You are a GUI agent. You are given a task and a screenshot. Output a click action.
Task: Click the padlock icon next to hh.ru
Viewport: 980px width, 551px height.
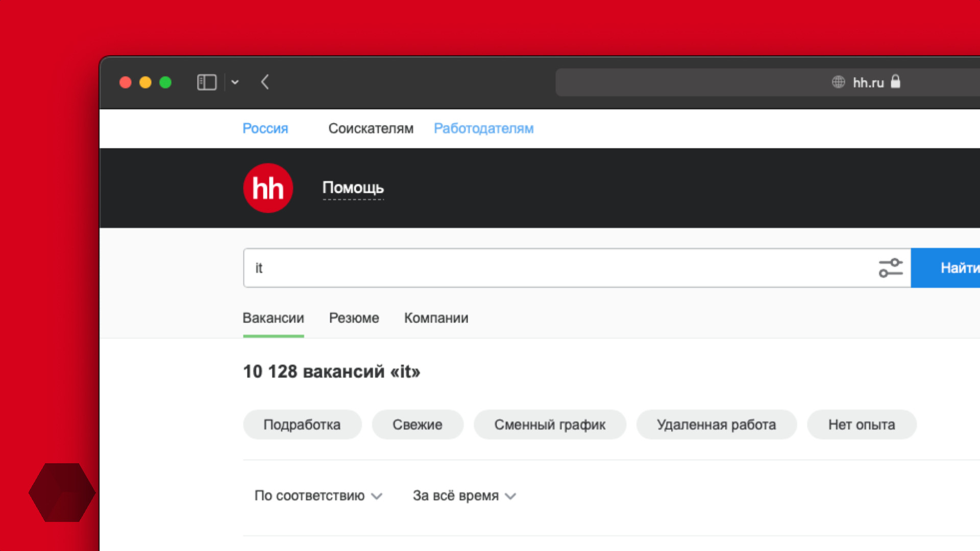coord(895,82)
